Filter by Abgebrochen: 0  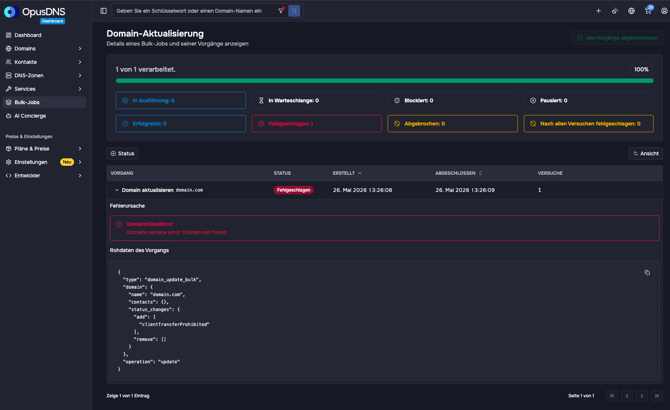point(453,123)
